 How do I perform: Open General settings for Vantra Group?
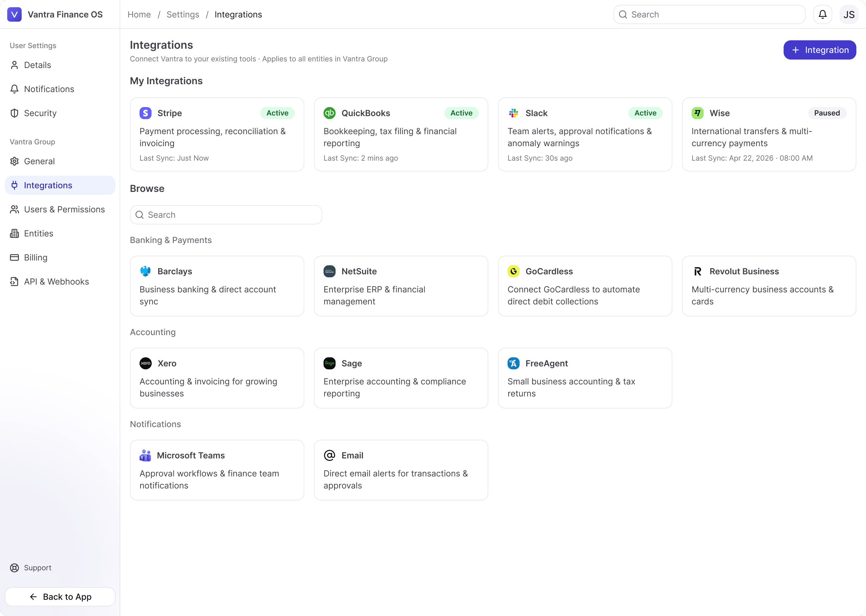click(60, 161)
